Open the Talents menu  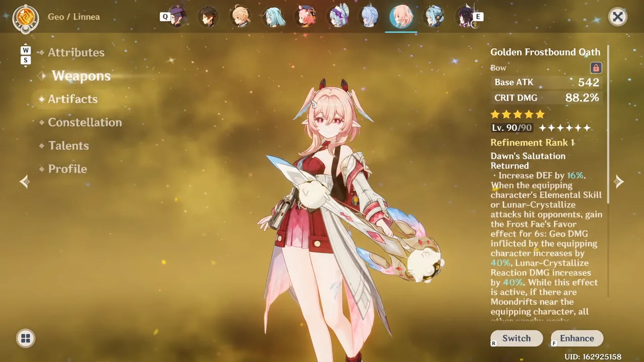68,146
